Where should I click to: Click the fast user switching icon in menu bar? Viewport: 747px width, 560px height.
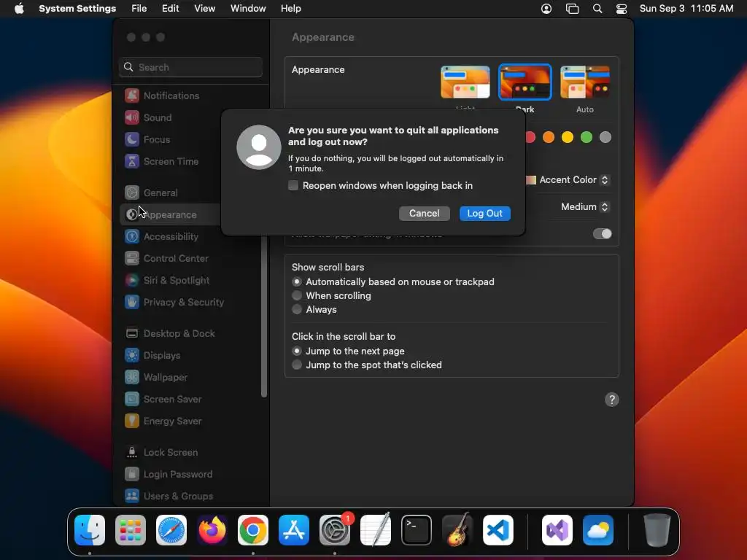tap(546, 9)
